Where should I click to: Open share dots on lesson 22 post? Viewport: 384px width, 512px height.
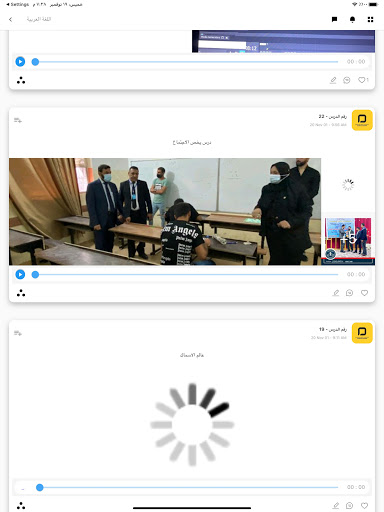[x=21, y=293]
